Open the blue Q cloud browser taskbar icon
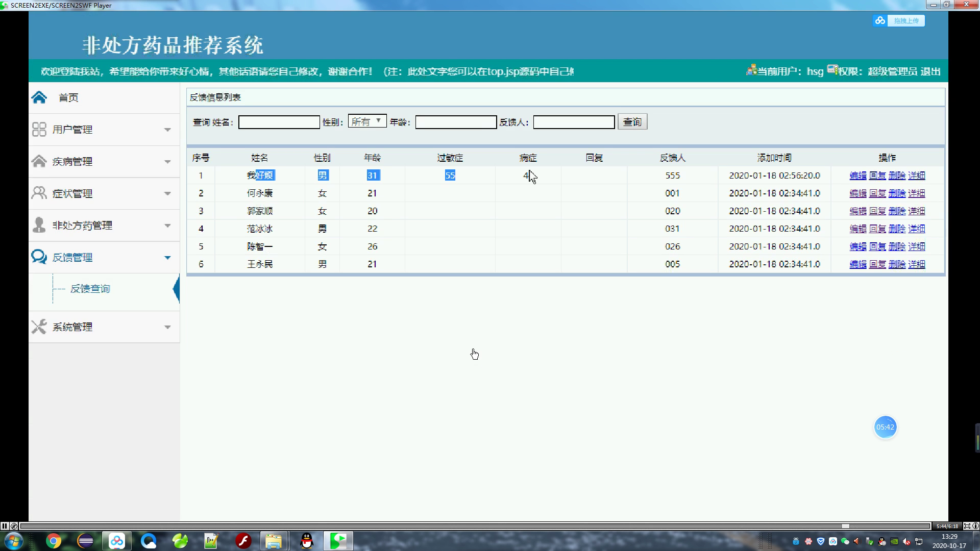980x551 pixels. pyautogui.click(x=149, y=541)
